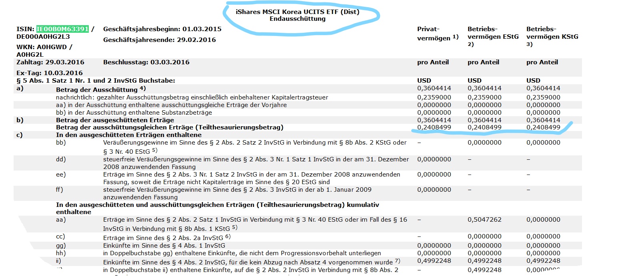Select ff) steuerfreie Veräußerungsgewinne ab 1. Januar 2009 text
The width and height of the screenshot is (644, 276).
coord(237,193)
